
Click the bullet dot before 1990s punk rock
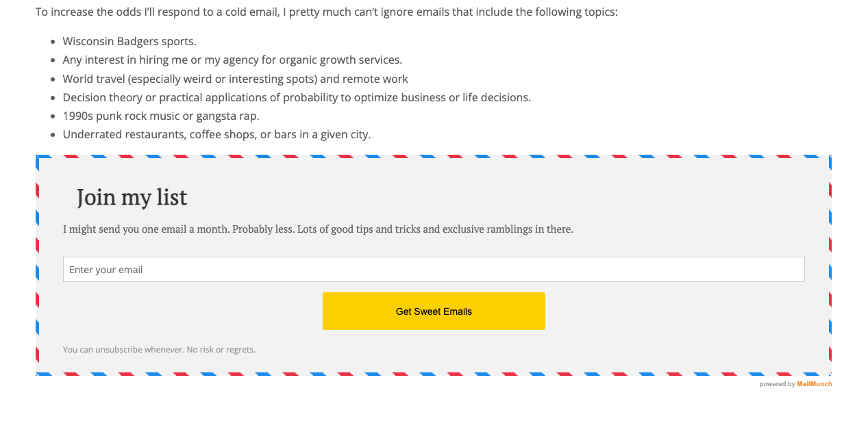(53, 116)
